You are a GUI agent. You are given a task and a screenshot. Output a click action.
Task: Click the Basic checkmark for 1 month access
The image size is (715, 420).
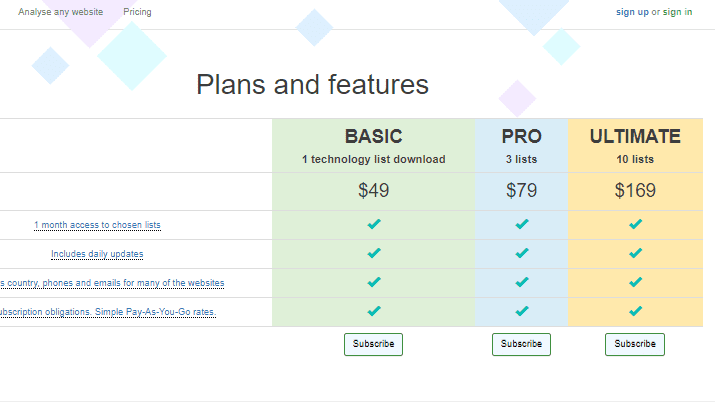click(x=374, y=225)
